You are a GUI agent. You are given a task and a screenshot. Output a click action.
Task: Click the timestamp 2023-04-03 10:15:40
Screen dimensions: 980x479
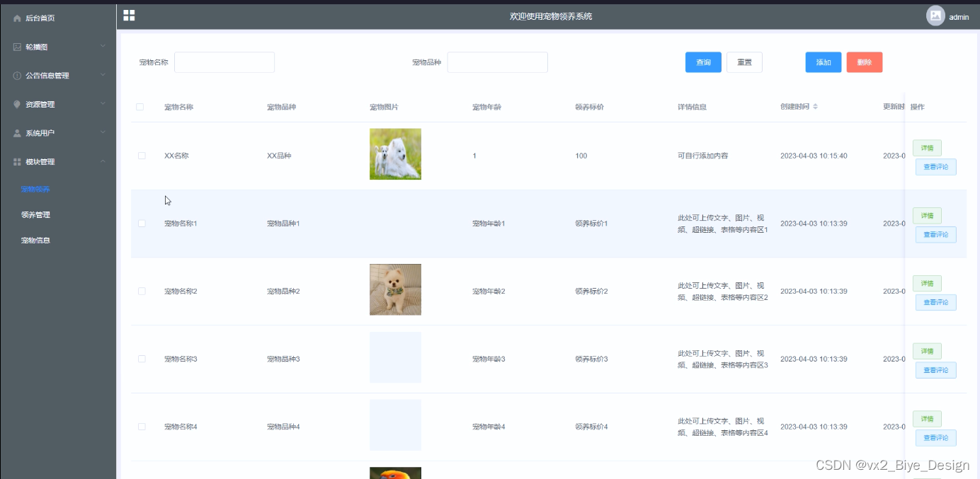pos(814,156)
